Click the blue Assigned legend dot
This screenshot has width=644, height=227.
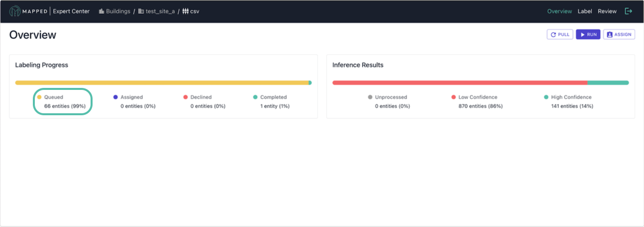[x=115, y=97]
